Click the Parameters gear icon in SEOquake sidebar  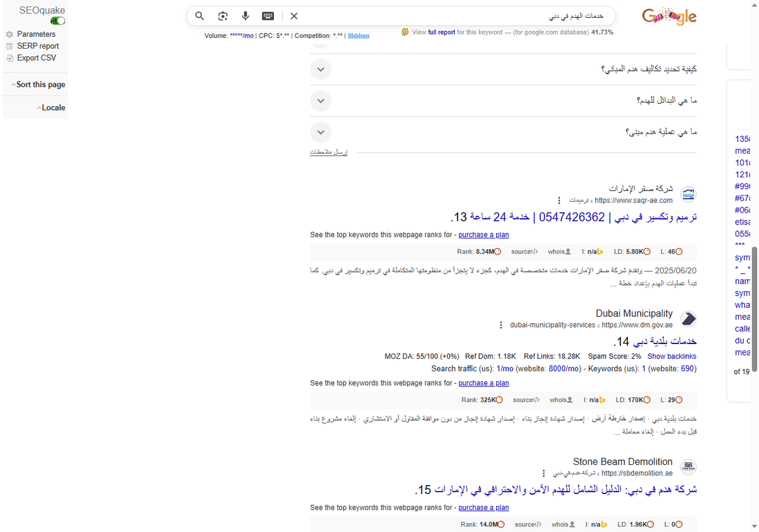tap(9, 34)
